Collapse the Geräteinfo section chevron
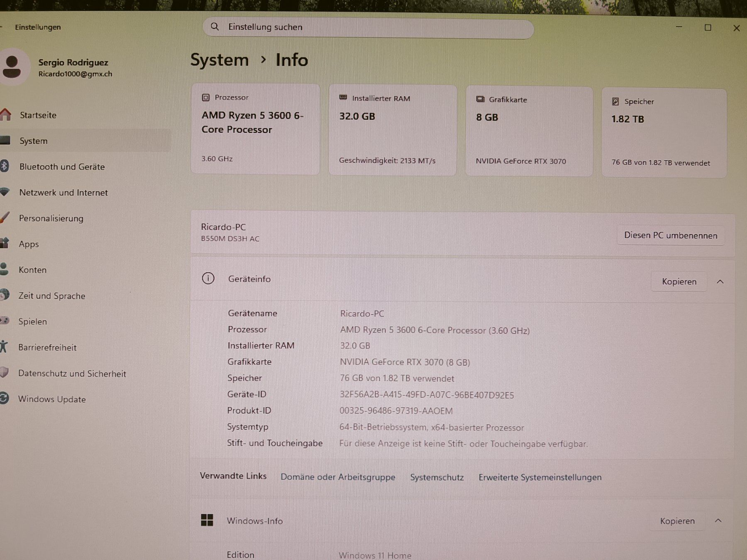 (x=720, y=282)
